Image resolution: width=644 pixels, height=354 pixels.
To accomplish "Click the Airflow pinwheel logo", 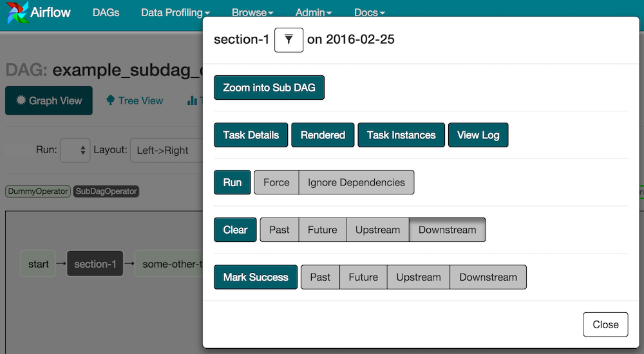I will point(18,12).
